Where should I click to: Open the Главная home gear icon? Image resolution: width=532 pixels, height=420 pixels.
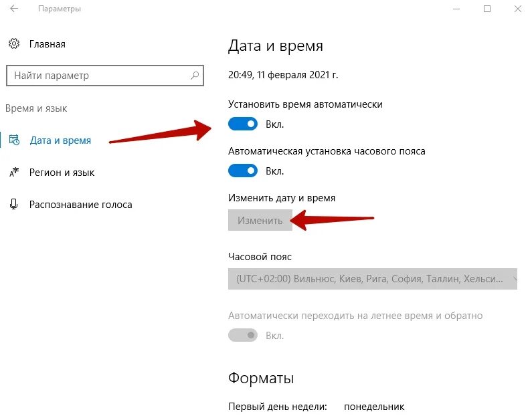pyautogui.click(x=14, y=43)
